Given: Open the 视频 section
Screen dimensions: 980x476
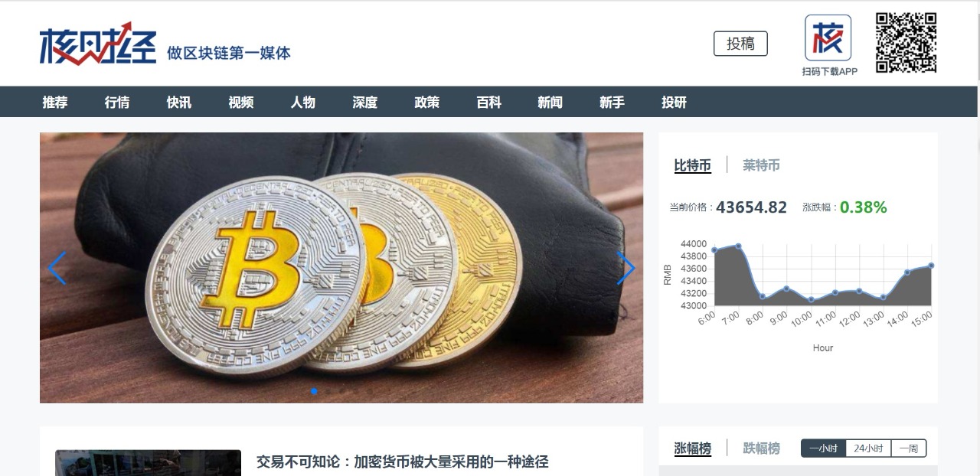Looking at the screenshot, I should pos(241,102).
